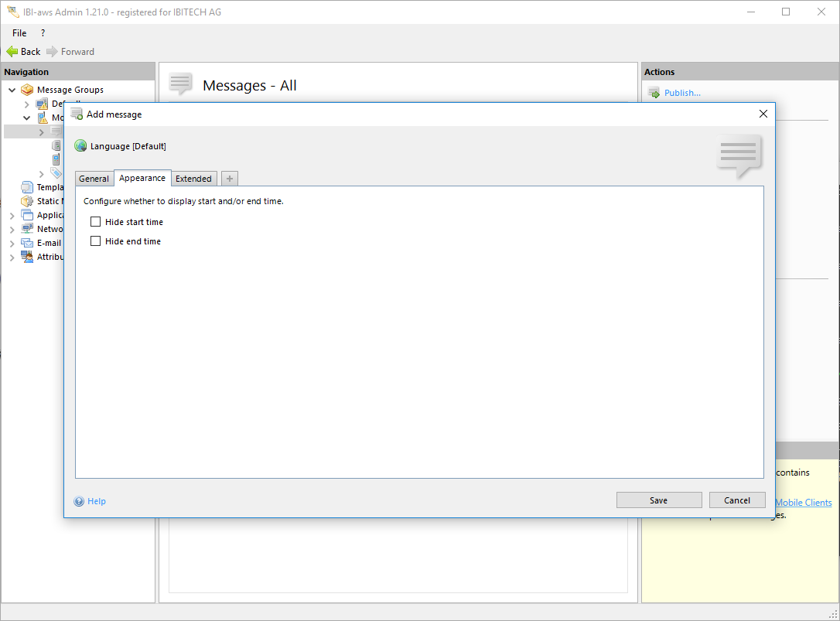Click the green Back arrow icon
Viewport: 840px width, 621px height.
click(12, 52)
